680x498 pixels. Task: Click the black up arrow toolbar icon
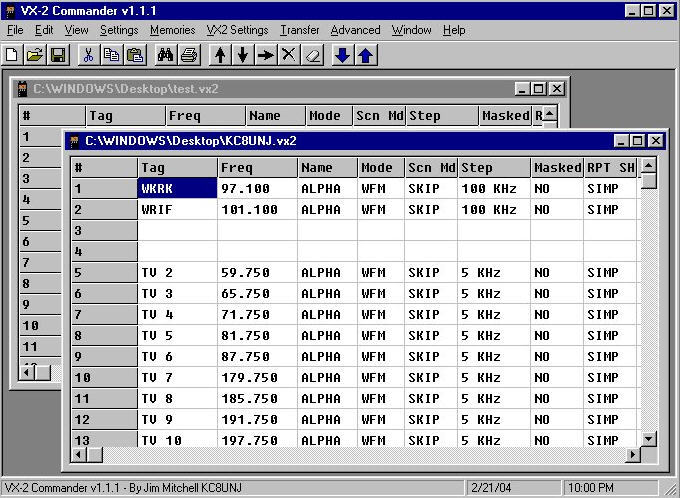point(220,55)
